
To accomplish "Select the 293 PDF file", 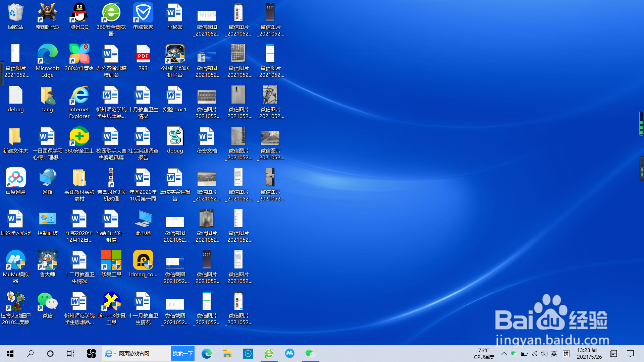I will click(x=143, y=58).
